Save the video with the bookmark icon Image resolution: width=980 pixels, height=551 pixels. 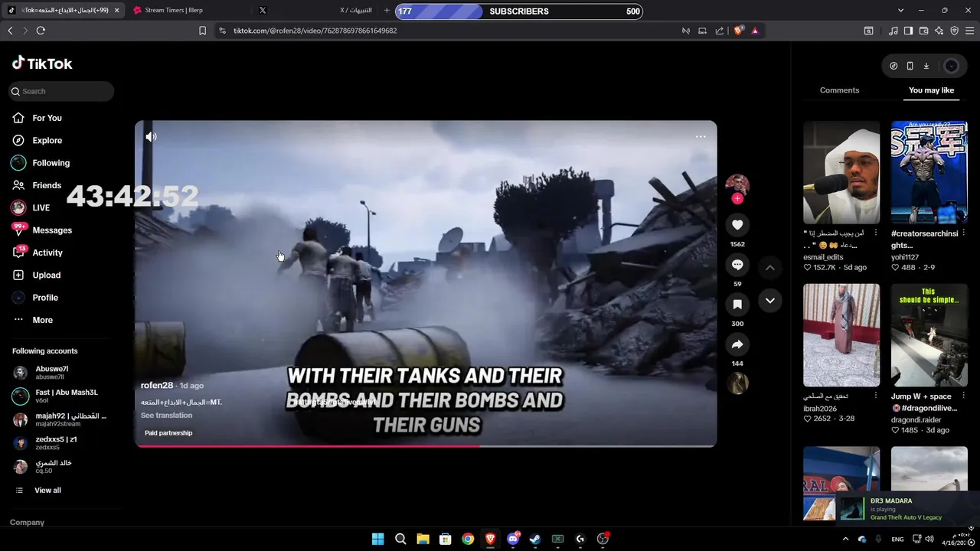(737, 305)
